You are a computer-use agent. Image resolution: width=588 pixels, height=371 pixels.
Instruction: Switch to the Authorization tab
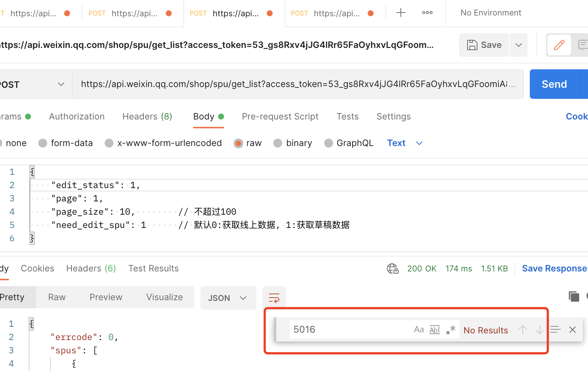click(77, 117)
